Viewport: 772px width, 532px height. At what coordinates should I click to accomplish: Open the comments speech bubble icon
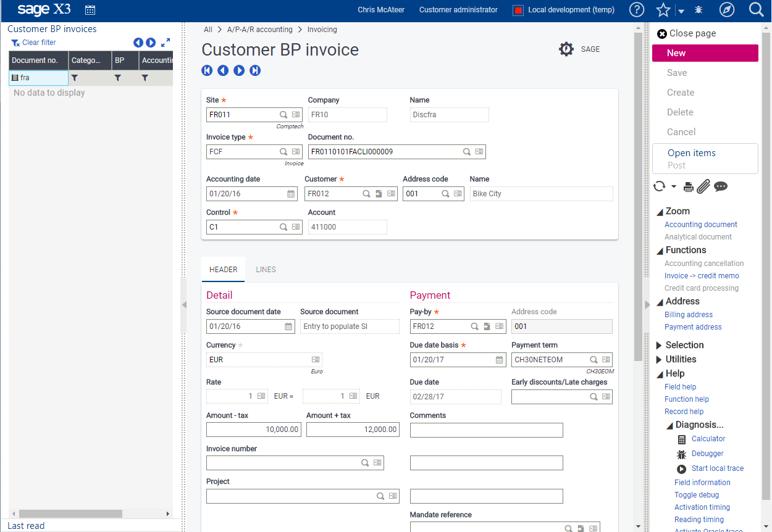721,186
